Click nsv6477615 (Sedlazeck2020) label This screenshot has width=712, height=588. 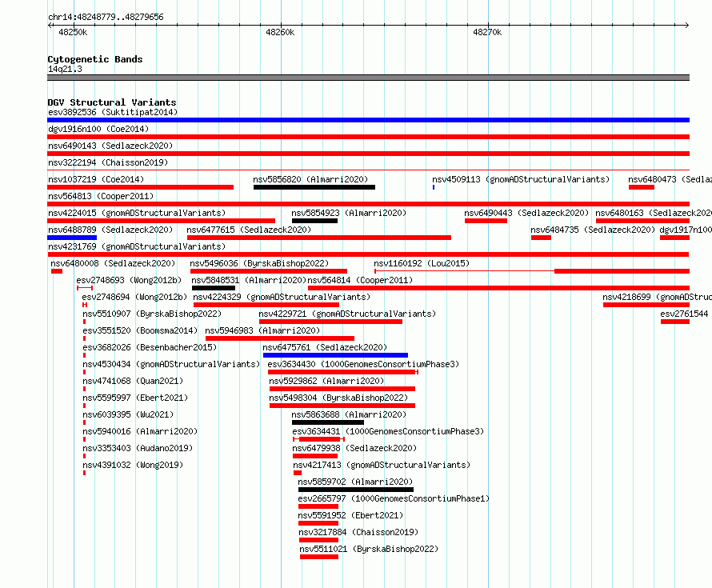pos(249,230)
